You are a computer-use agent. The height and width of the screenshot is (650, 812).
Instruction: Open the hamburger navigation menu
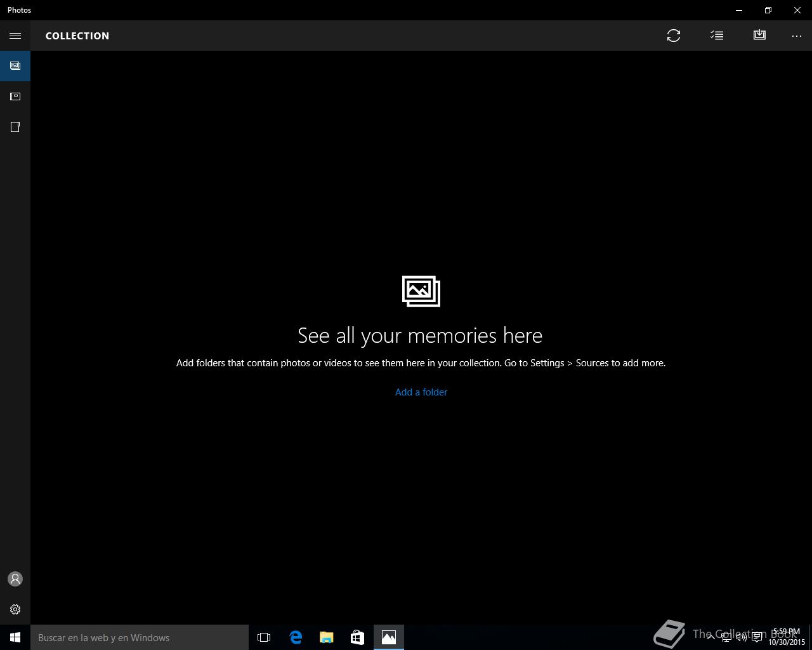[15, 36]
